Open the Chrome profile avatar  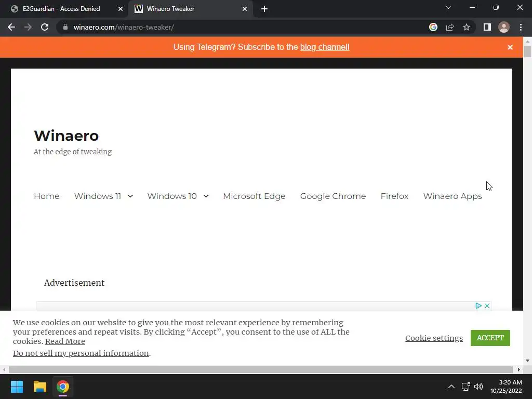[x=504, y=27]
